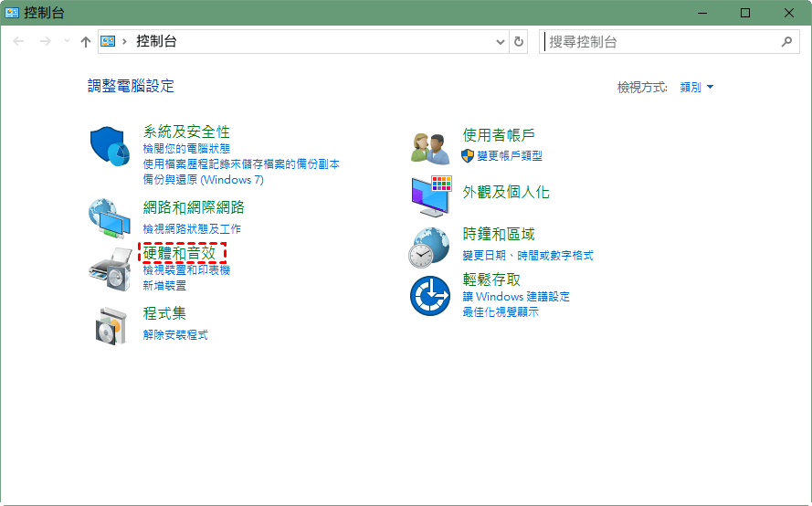The width and height of the screenshot is (812, 506).
Task: Expand the address bar history dropdown
Action: pos(501,42)
